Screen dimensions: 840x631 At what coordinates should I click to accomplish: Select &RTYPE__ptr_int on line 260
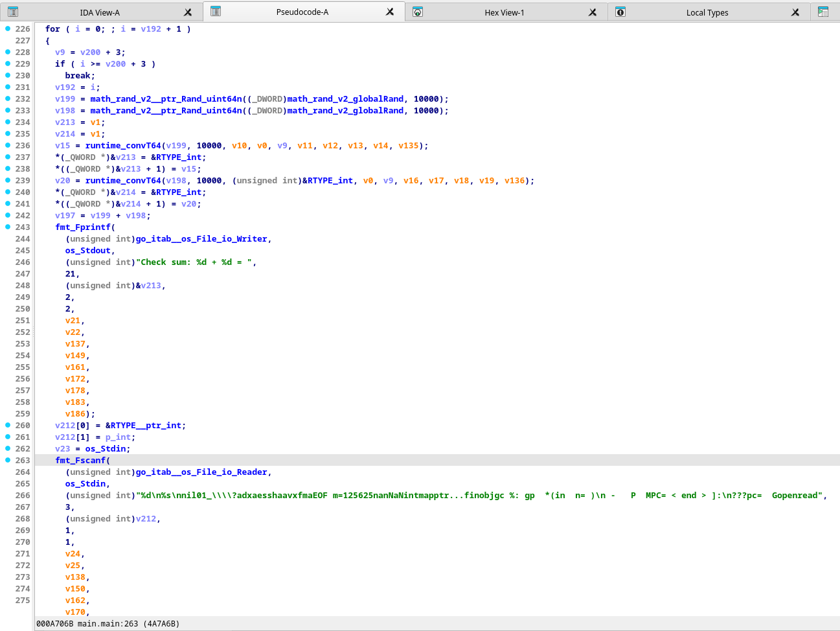[x=143, y=426]
